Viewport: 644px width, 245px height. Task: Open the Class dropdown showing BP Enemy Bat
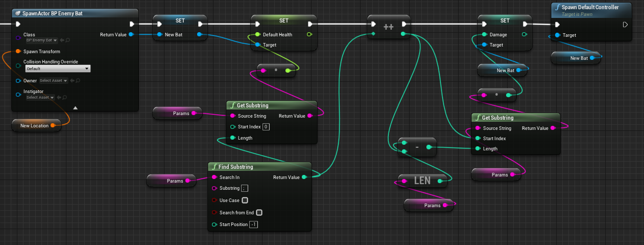[x=42, y=40]
